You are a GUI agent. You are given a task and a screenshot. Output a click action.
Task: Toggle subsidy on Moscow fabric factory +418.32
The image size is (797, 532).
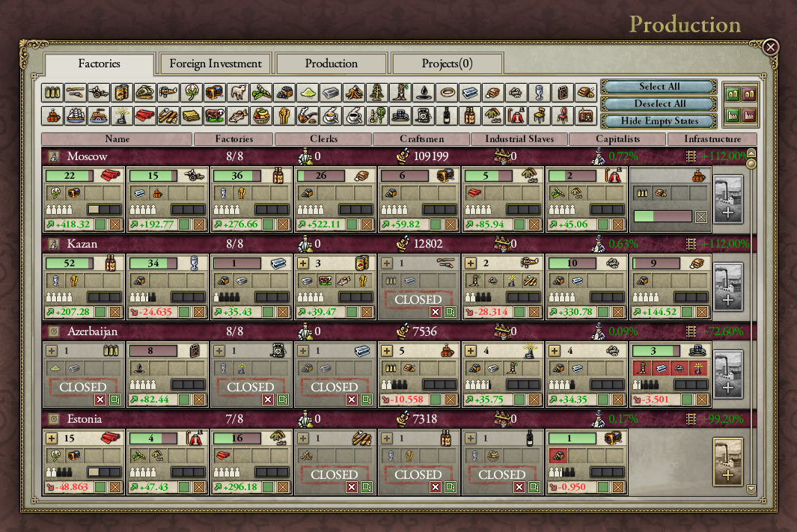point(100,224)
